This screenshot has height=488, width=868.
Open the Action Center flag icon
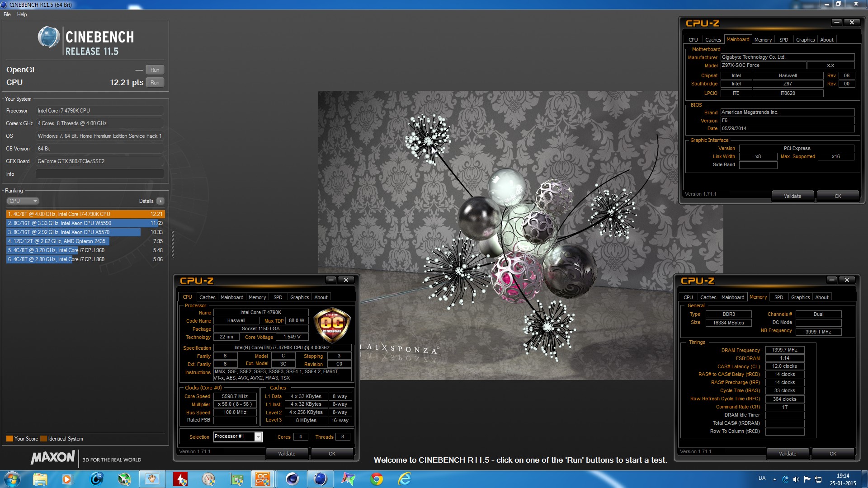807,479
